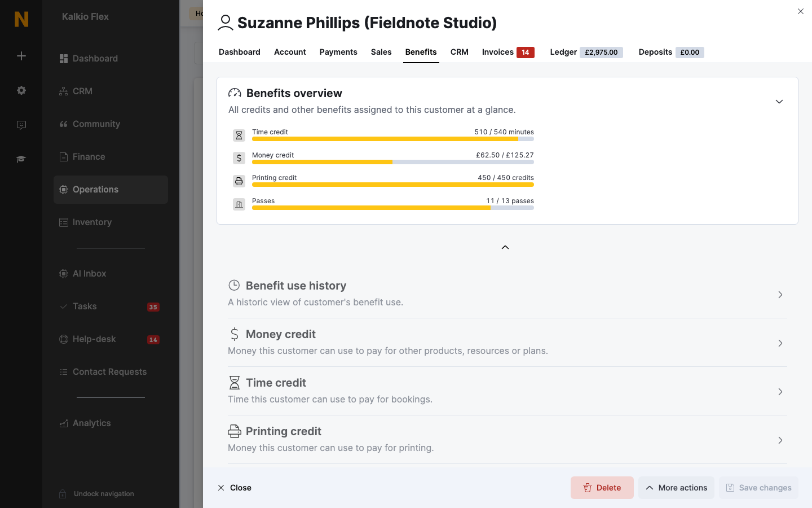Click the Money credit progress bar
812x508 pixels.
tap(393, 162)
